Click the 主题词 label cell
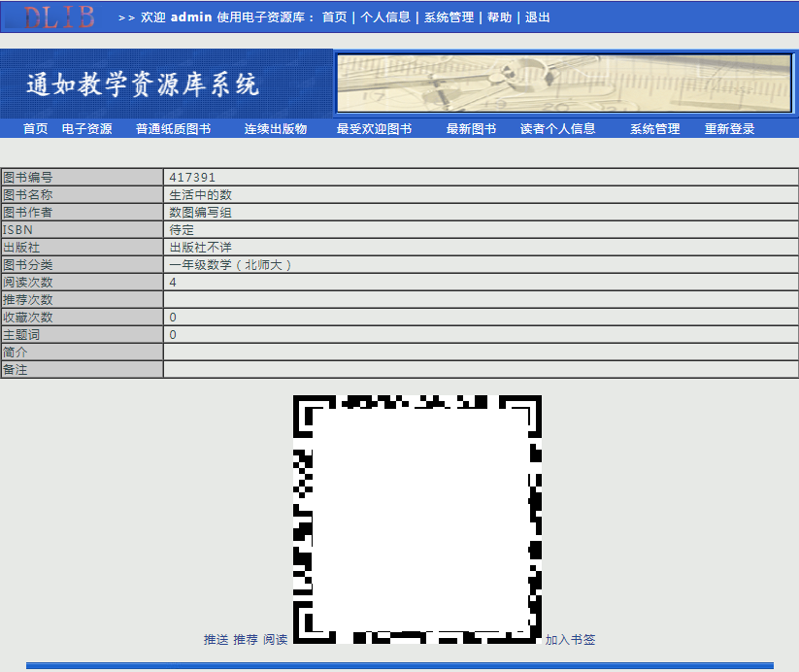The height and width of the screenshot is (672, 799). [82, 335]
